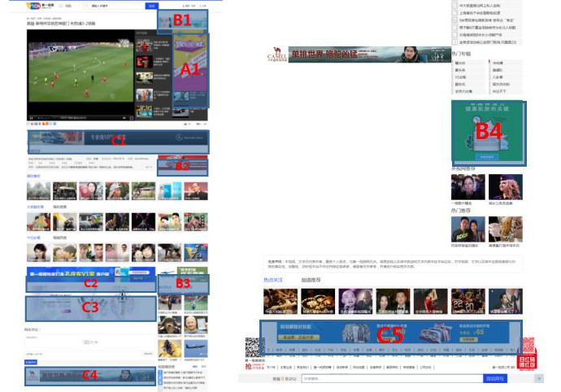Click the fullscreen icon in video player
Image resolution: width=561 pixels, height=392 pixels.
(x=131, y=118)
